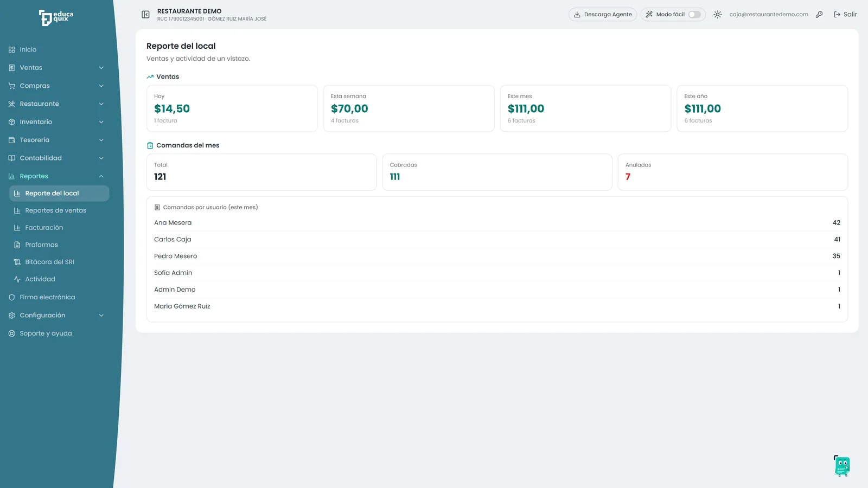The image size is (868, 488).
Task: Click the Educaquix logo
Action: [56, 17]
